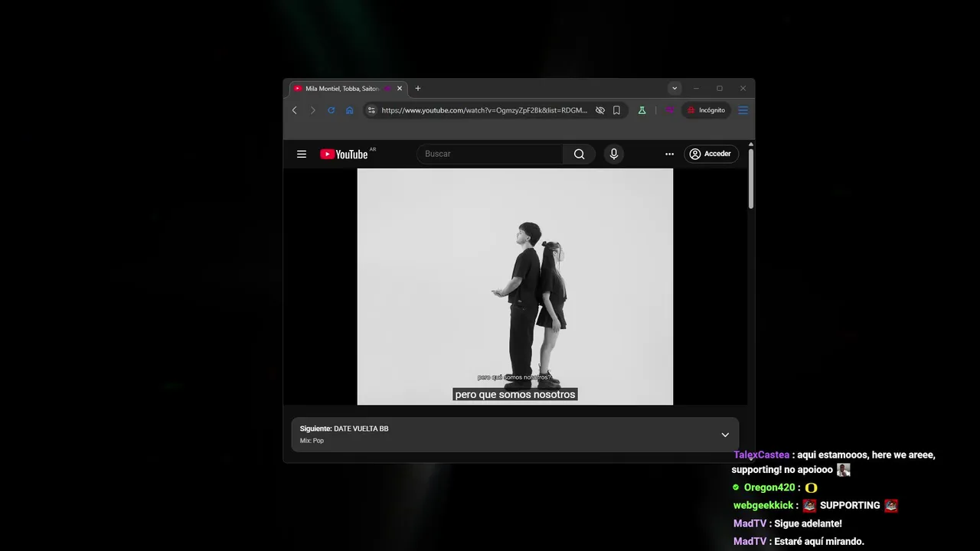Click the search magnifier button

pyautogui.click(x=579, y=154)
